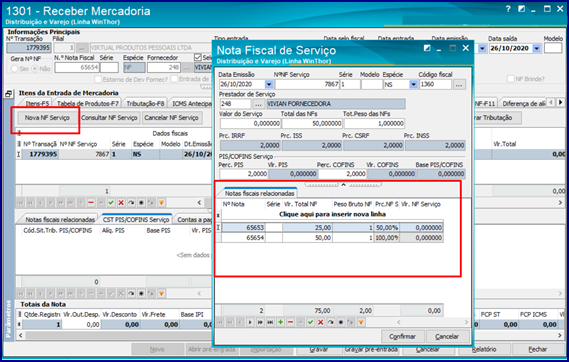Viewport: 569px width, 362px height.
Task: Jump to last record in dialog navigator
Action: tap(270, 322)
